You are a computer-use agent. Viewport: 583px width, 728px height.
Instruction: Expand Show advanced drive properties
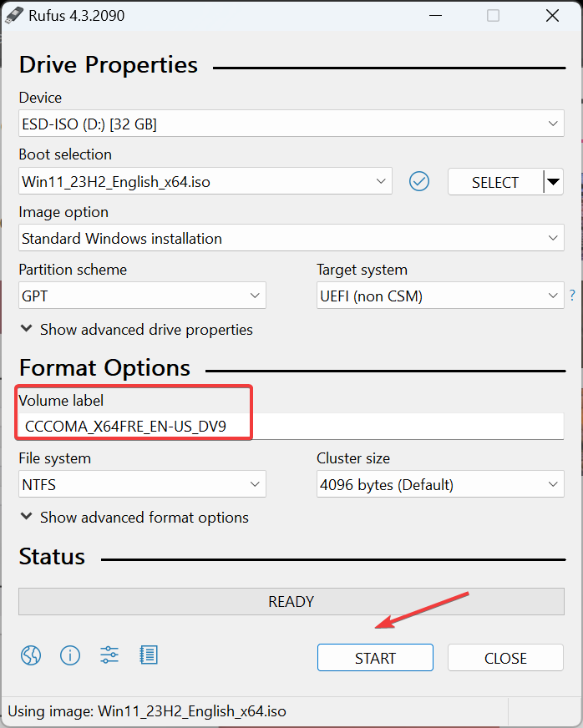tap(137, 330)
